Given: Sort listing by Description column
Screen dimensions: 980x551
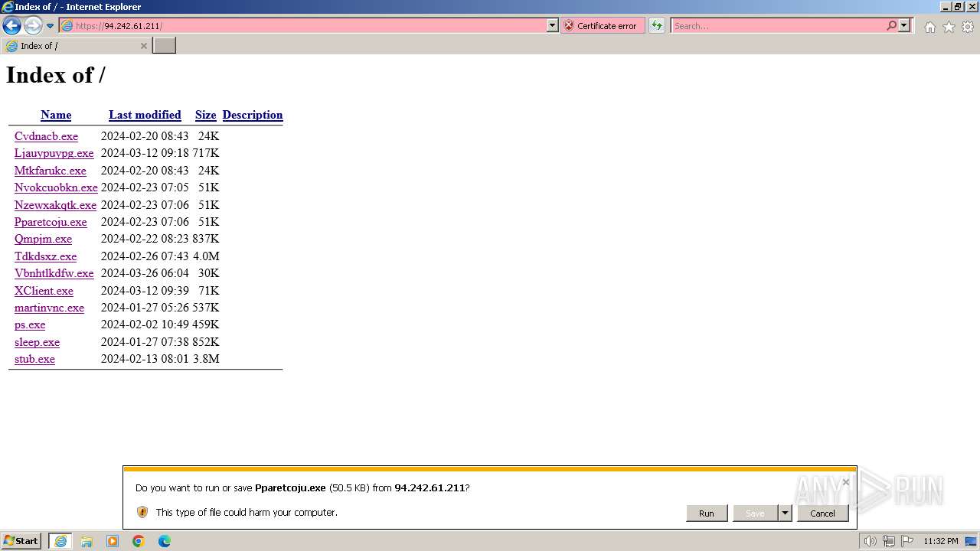Looking at the screenshot, I should 253,115.
